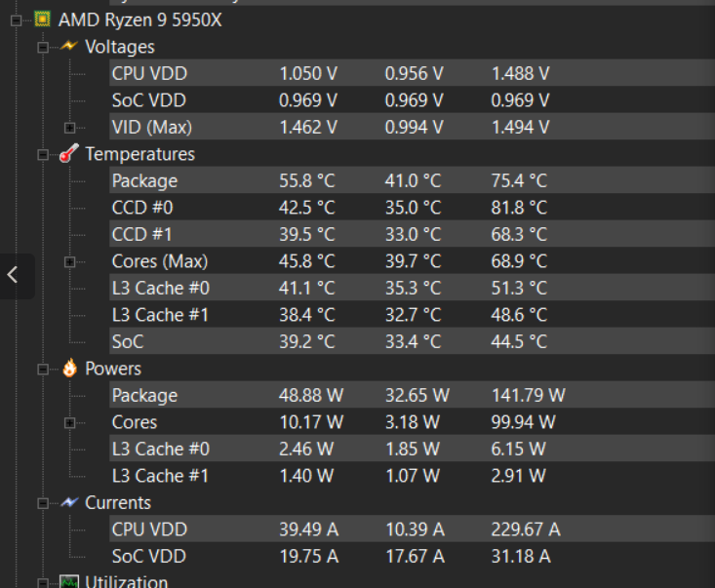Select the Package power row label

(144, 395)
